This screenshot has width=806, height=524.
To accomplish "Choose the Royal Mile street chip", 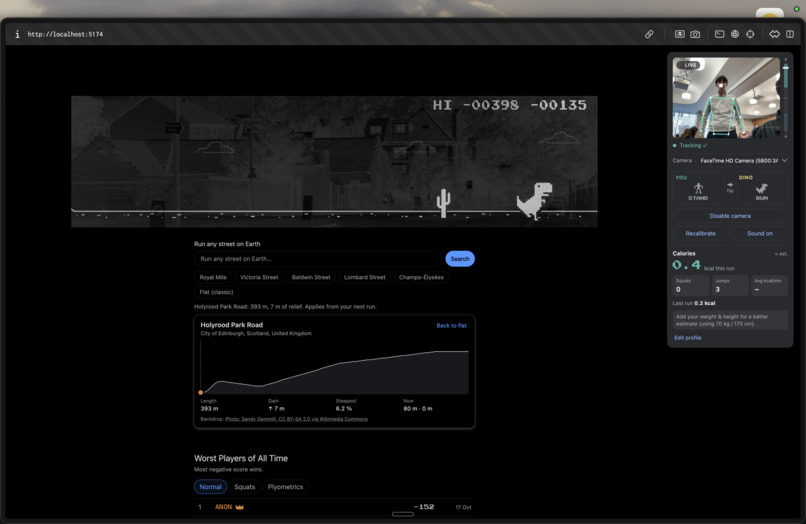I will (x=213, y=277).
